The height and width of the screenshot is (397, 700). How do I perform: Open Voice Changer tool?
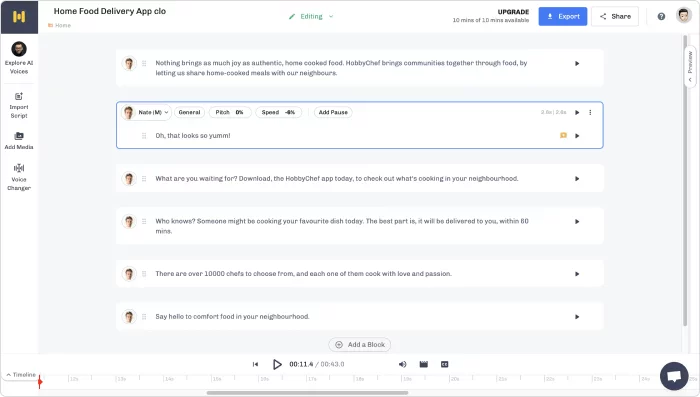[19, 177]
